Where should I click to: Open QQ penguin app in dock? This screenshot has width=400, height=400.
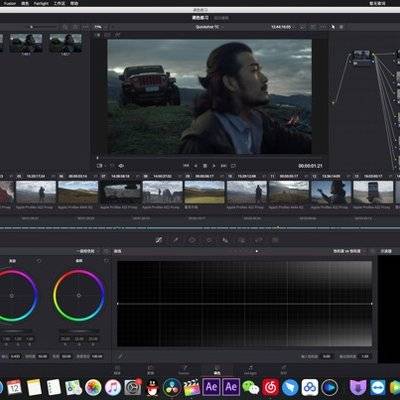tap(152, 387)
